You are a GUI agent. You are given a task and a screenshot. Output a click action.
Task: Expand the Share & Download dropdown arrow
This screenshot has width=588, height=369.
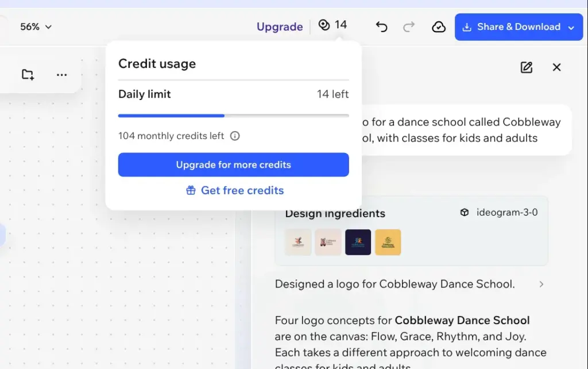(571, 28)
